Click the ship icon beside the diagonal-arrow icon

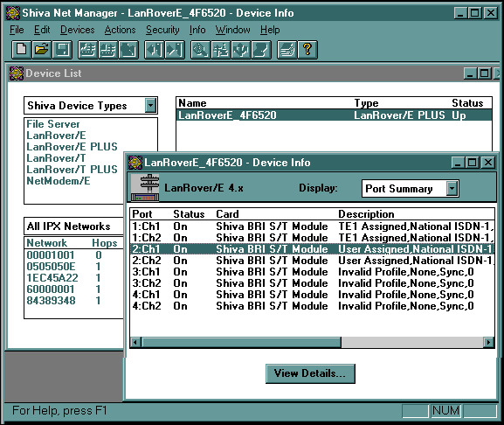click(108, 50)
